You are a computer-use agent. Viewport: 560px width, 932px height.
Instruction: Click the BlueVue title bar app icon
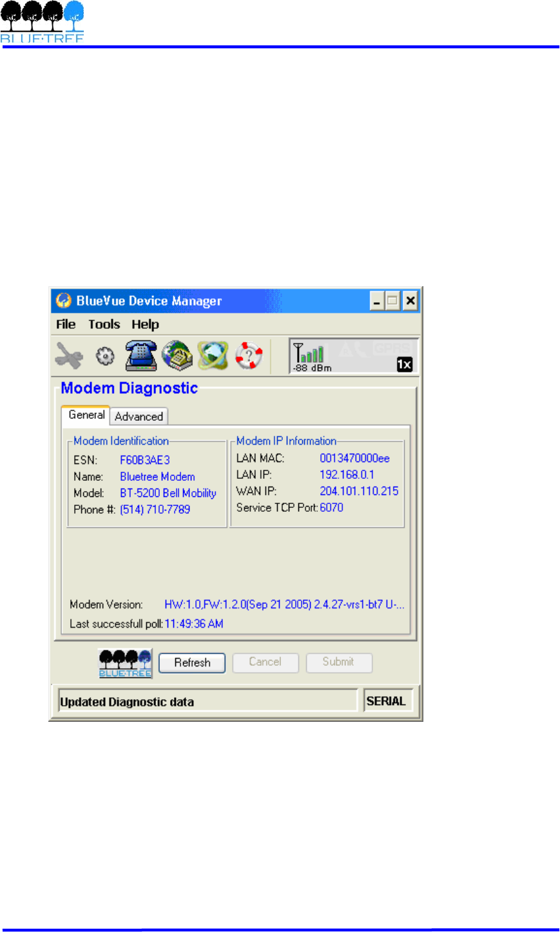63,300
